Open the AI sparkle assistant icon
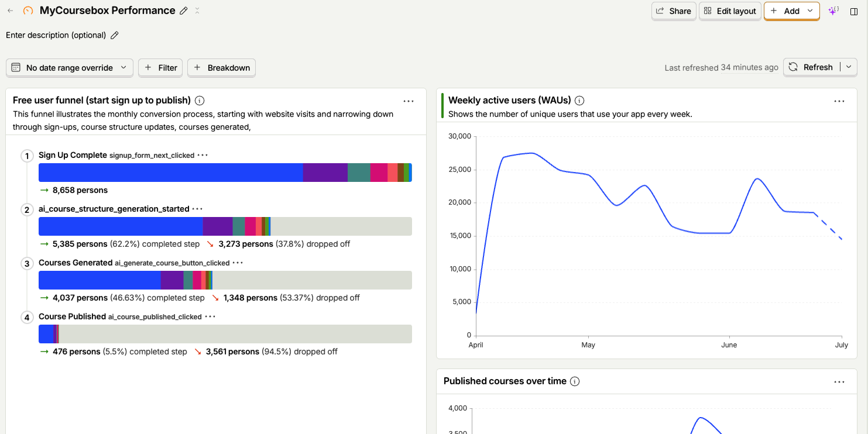 click(833, 11)
